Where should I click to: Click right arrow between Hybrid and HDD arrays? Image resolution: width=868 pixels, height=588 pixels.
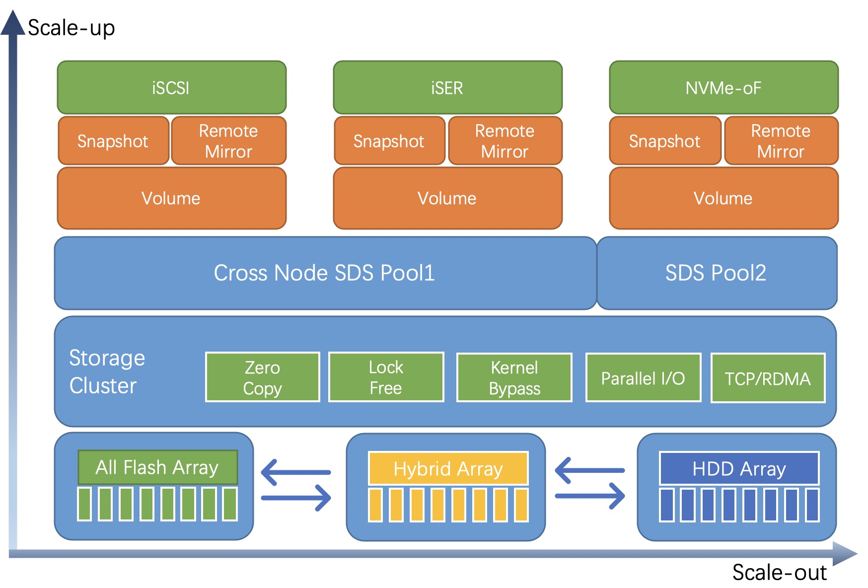click(590, 496)
